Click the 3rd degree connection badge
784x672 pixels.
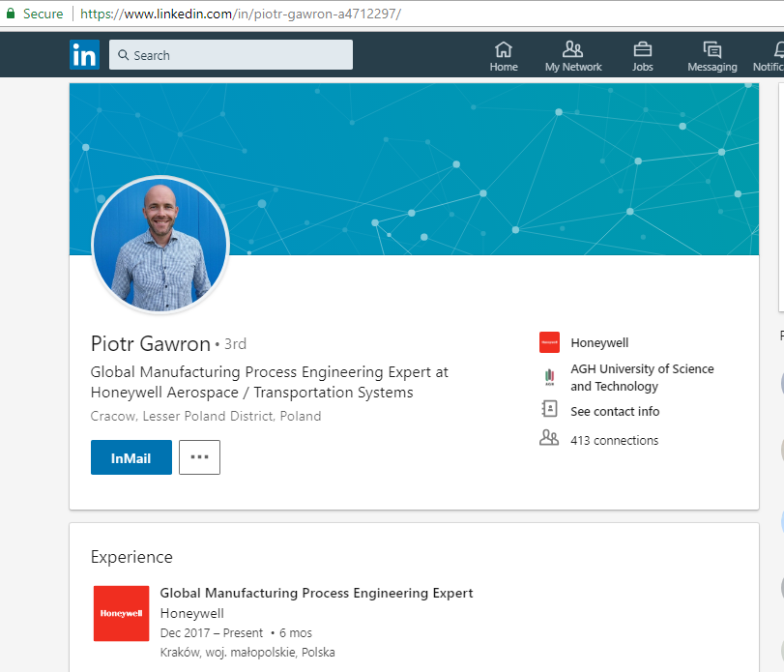(x=235, y=344)
